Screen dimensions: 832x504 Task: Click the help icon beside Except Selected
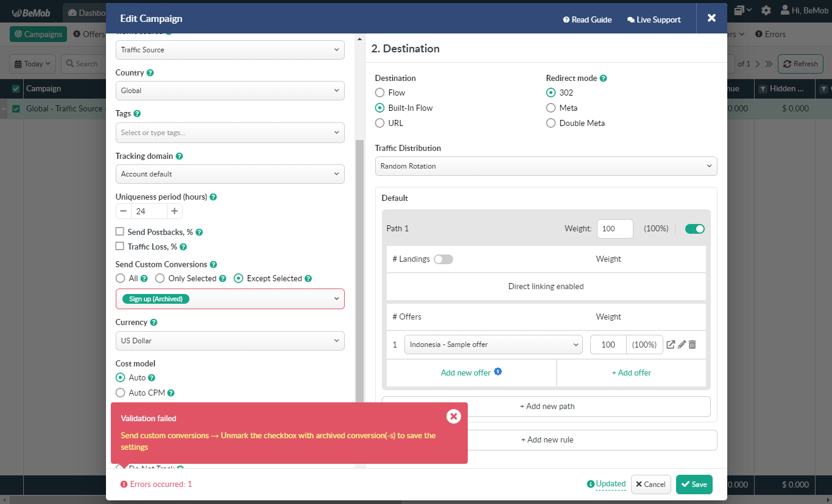click(x=308, y=278)
